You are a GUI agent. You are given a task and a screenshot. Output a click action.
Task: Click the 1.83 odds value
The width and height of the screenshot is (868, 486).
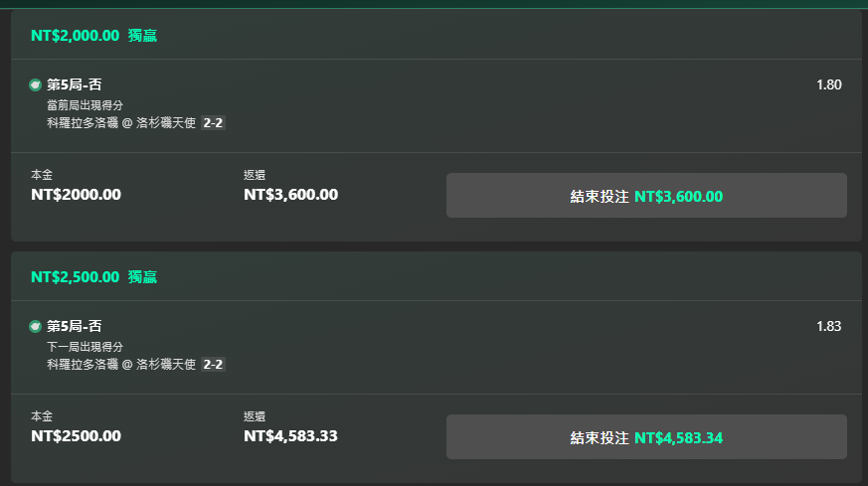(x=828, y=326)
